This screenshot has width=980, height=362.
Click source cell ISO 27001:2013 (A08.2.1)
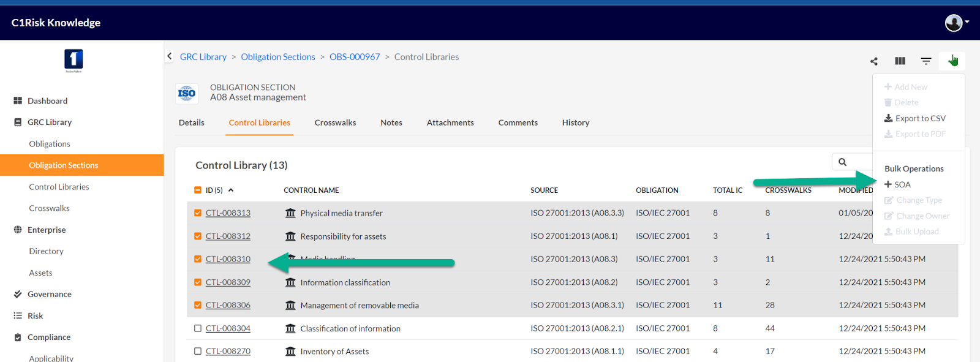pyautogui.click(x=577, y=328)
